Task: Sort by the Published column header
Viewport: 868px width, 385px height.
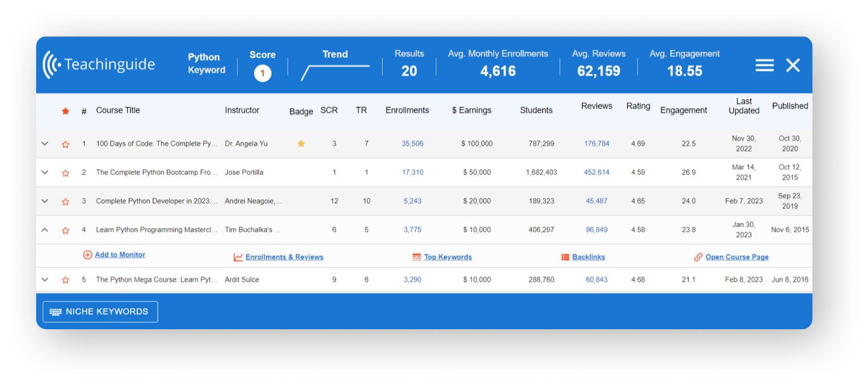Action: [790, 106]
